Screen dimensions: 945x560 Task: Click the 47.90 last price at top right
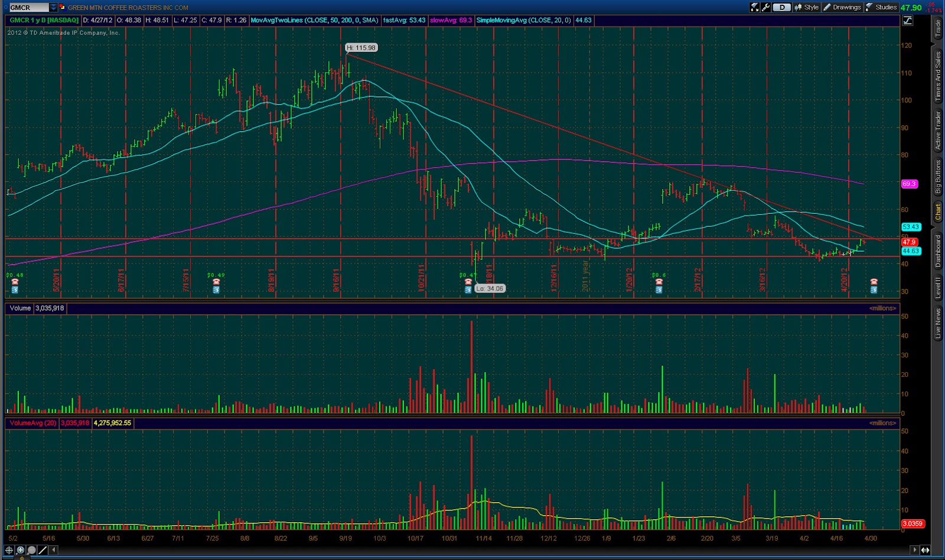(x=911, y=8)
